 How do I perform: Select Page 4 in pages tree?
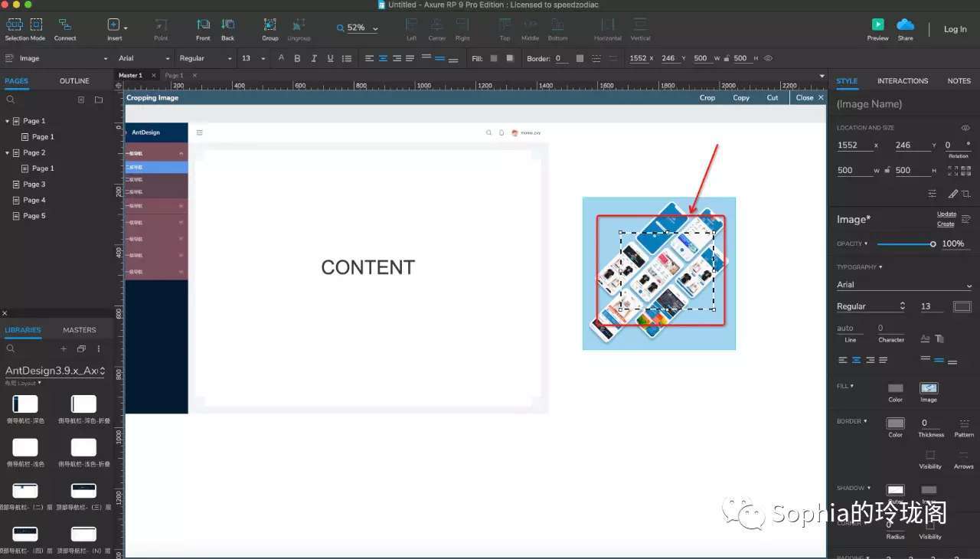(34, 200)
